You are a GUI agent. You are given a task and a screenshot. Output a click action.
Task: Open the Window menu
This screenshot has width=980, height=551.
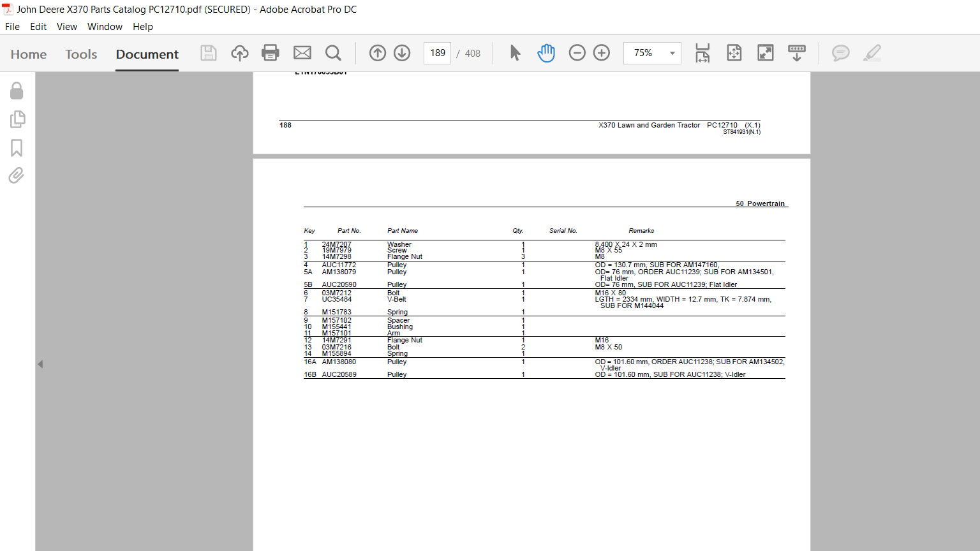[x=105, y=26]
